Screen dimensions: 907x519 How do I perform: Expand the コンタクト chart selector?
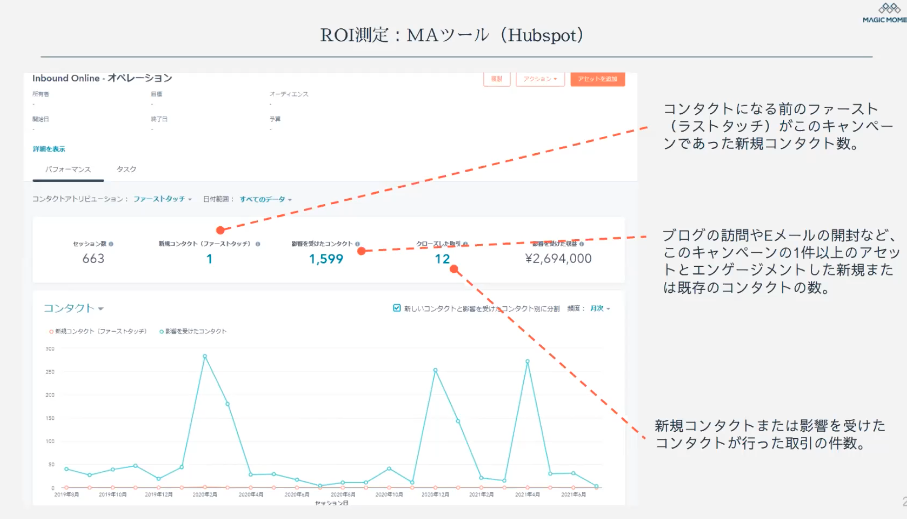point(73,308)
